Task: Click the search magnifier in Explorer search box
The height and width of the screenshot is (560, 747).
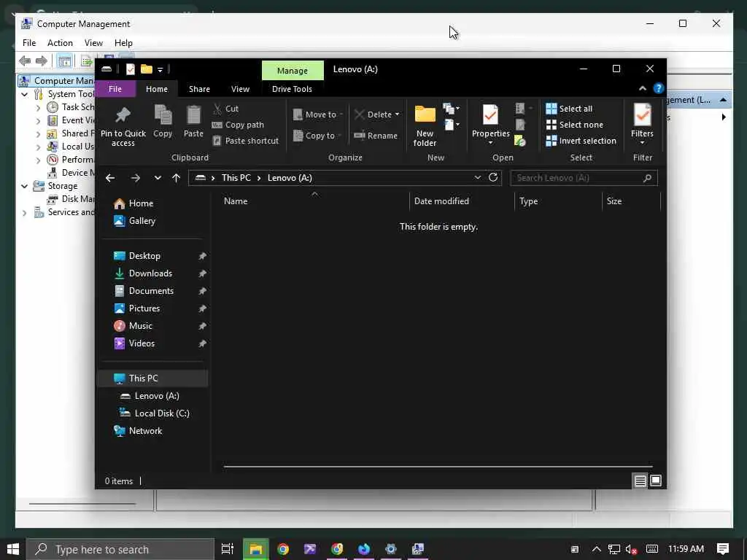Action: pos(647,178)
